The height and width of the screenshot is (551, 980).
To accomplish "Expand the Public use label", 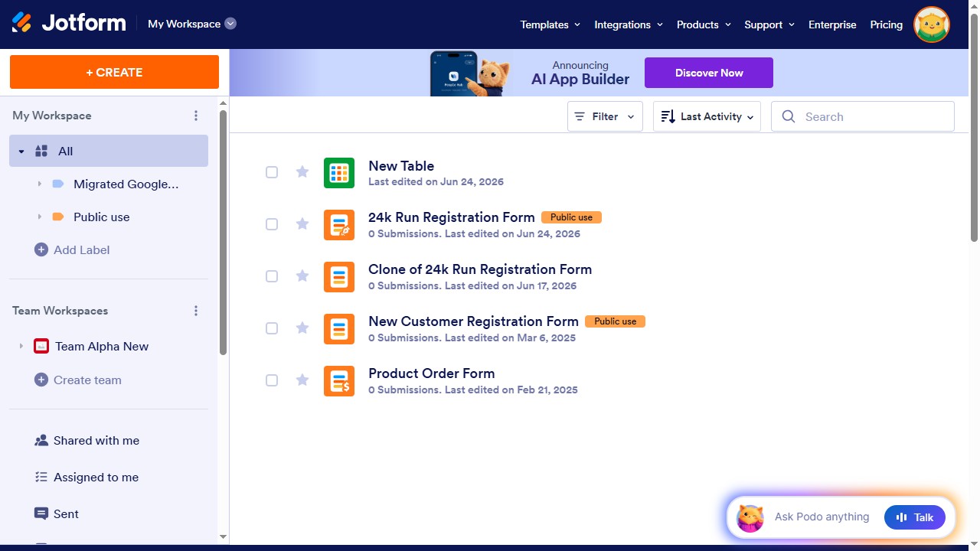I will [39, 217].
